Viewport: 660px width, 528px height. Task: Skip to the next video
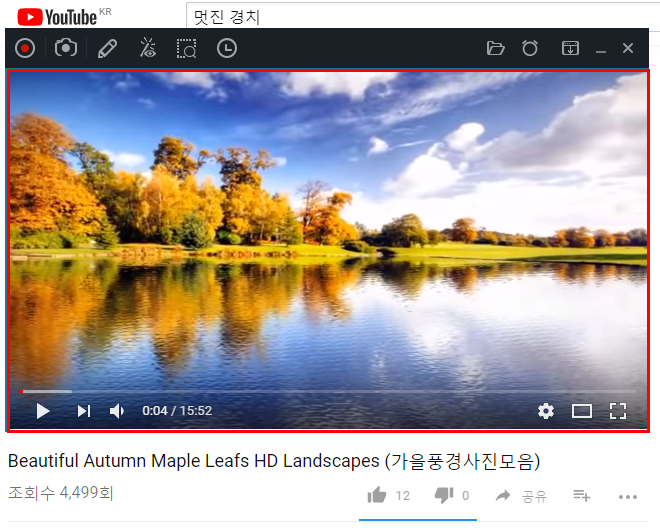click(84, 411)
